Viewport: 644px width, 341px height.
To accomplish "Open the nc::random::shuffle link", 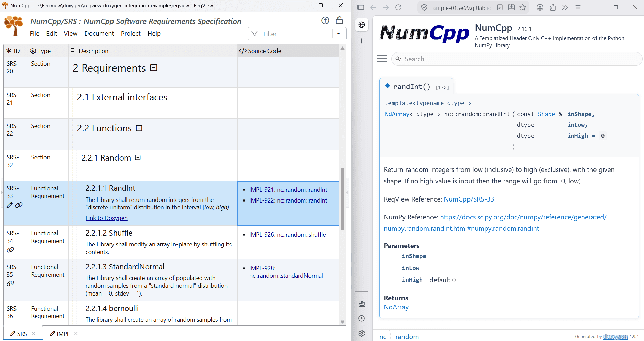I will click(x=301, y=235).
